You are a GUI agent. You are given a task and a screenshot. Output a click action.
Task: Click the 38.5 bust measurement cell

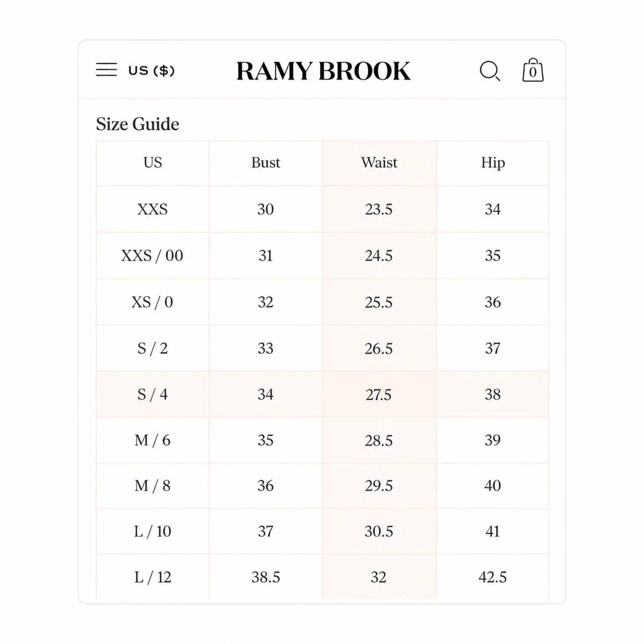pos(266,577)
